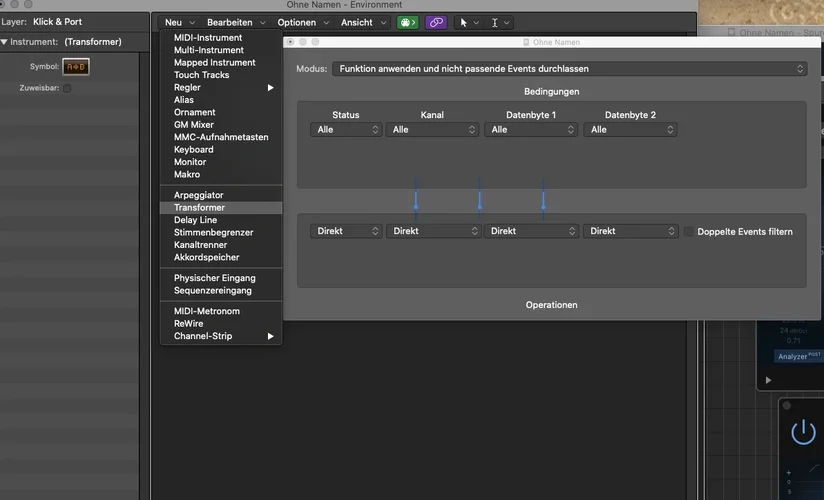The width and height of the screenshot is (824, 500).
Task: Select Transformer from the Neu menu
Action: (199, 207)
